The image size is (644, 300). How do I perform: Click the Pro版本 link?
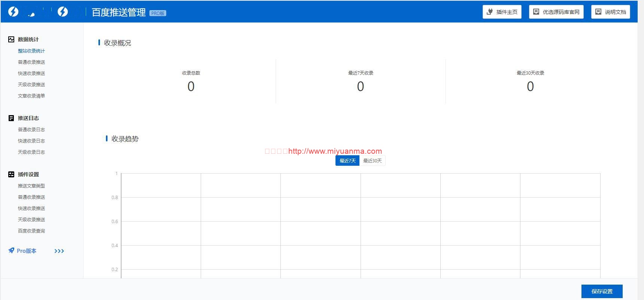[x=27, y=251]
